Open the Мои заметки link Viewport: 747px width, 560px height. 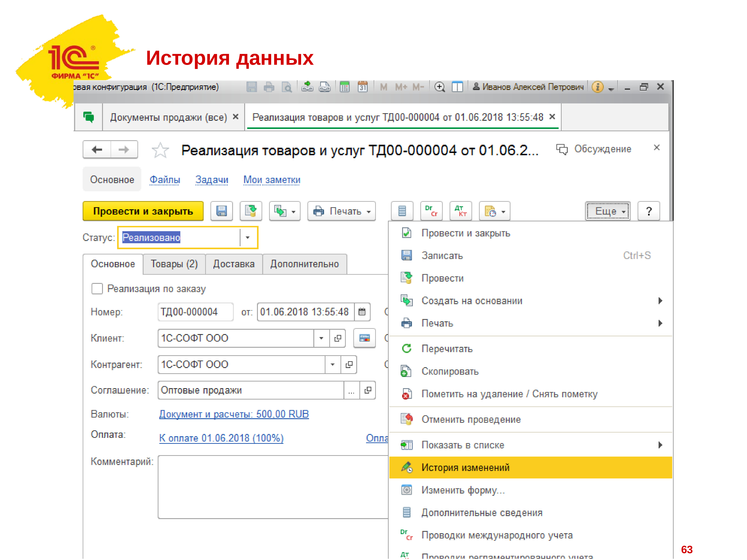click(x=272, y=180)
